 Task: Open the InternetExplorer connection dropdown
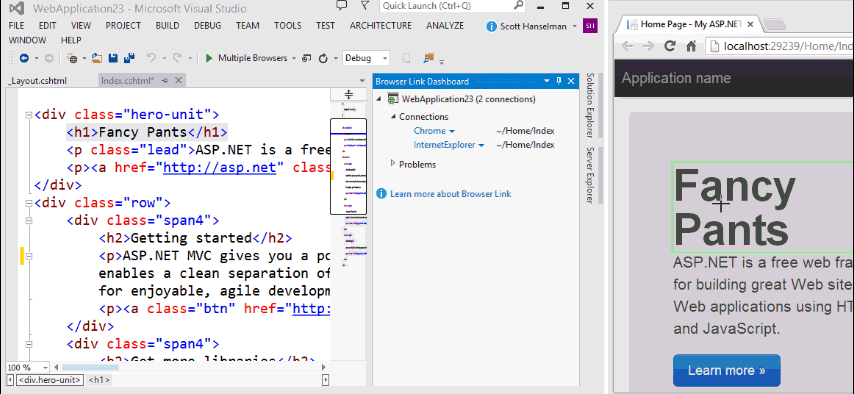tap(481, 146)
